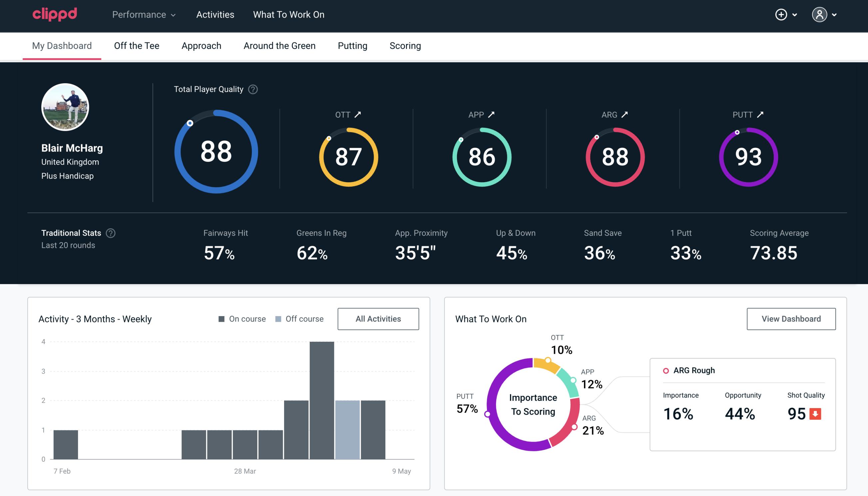
Task: Click the PUTT upward trend arrow icon
Action: click(x=761, y=115)
